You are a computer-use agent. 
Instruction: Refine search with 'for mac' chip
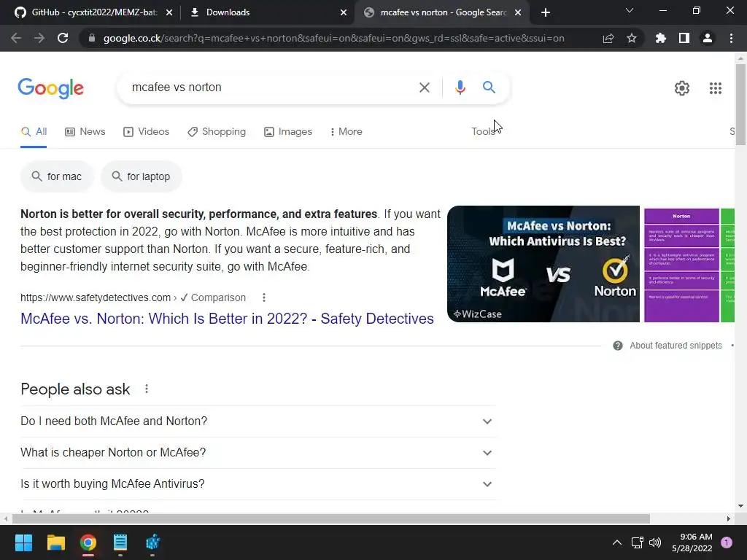[57, 176]
